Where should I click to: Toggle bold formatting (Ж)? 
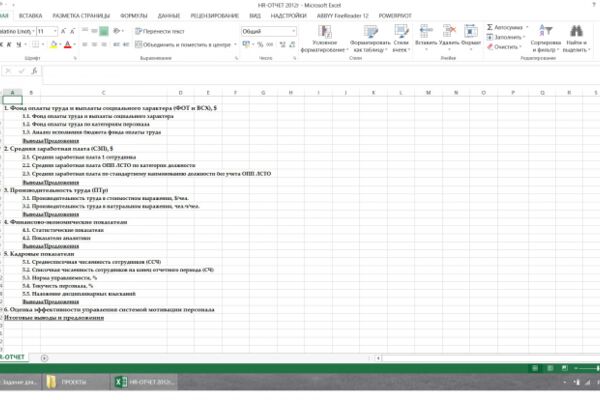click(x=1, y=45)
